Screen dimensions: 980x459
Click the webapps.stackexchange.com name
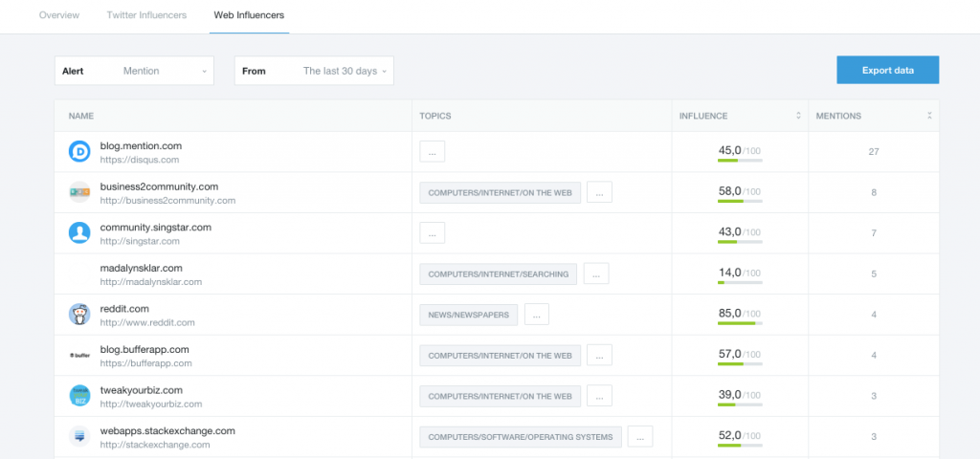pos(167,431)
